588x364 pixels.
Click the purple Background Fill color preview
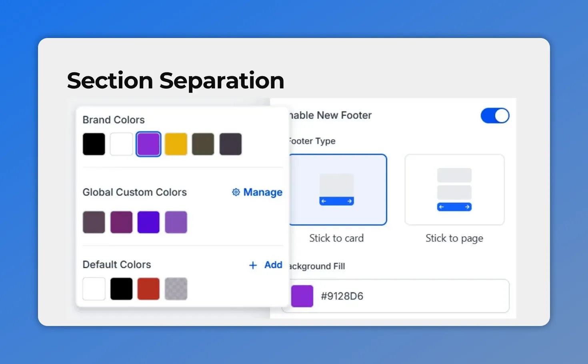point(302,296)
